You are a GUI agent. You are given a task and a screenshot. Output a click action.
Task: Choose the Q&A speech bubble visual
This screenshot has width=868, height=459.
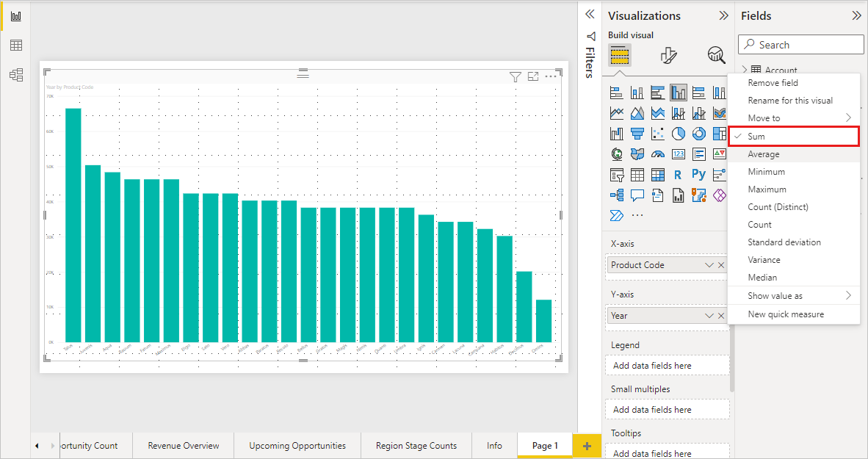[637, 195]
